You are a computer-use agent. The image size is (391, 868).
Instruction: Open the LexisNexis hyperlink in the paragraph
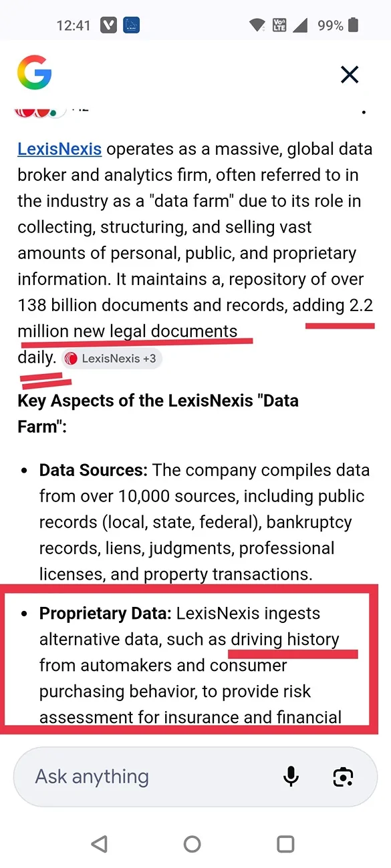(x=59, y=149)
